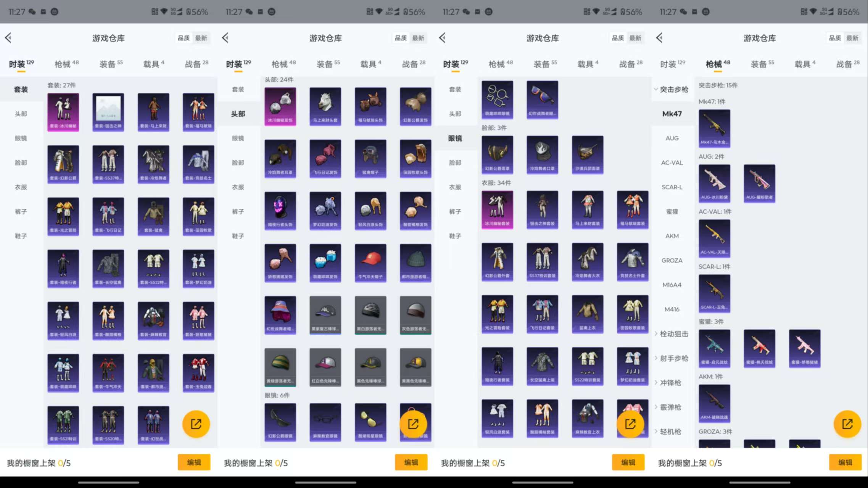Collapse the 突击步枪 weapon category
This screenshot has height=488, width=868.
[673, 89]
